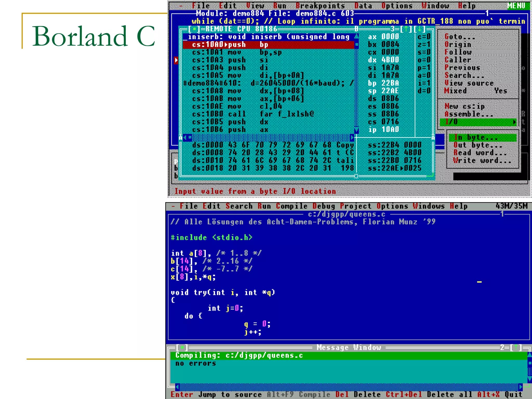The image size is (532, 399).
Task: Click the Message Window scroll-left arrow
Action: pos(177,387)
